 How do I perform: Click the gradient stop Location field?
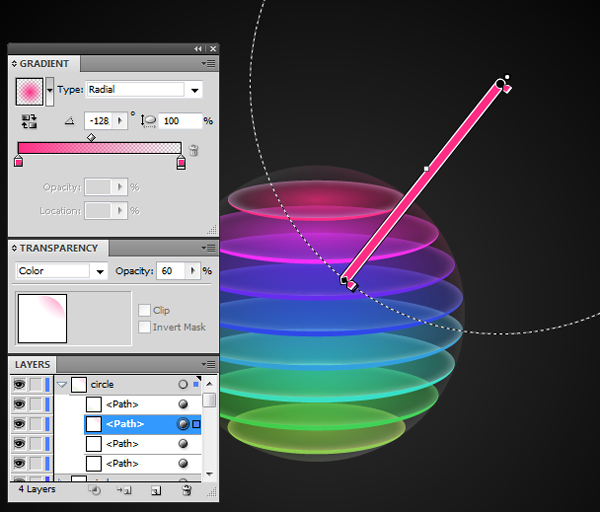98,211
